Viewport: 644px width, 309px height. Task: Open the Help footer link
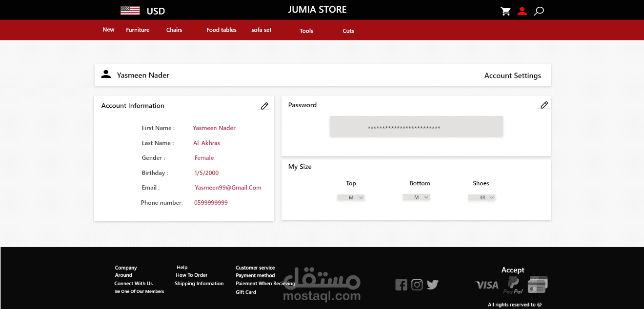coord(182,267)
